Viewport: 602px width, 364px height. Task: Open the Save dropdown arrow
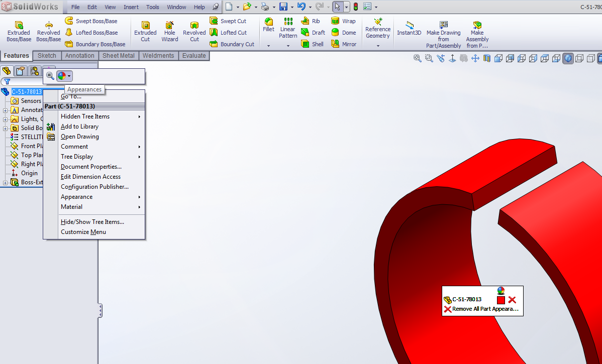[x=292, y=7]
